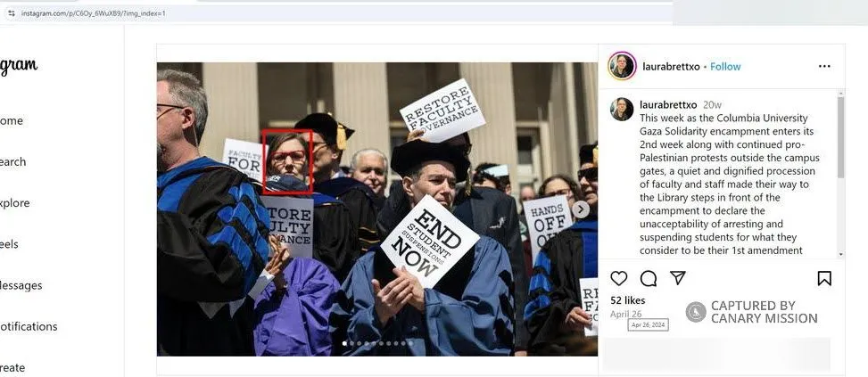Open Search in sidebar
868x377 pixels.
click(12, 162)
